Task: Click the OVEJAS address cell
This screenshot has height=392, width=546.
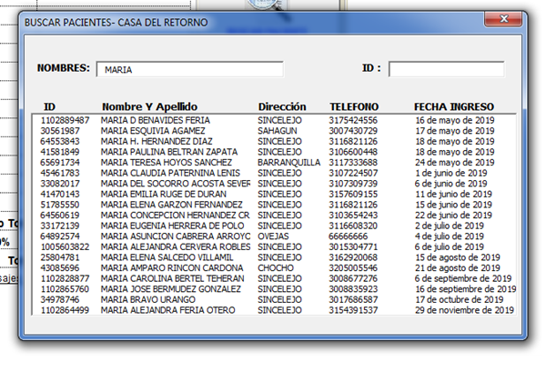Action: click(x=273, y=236)
